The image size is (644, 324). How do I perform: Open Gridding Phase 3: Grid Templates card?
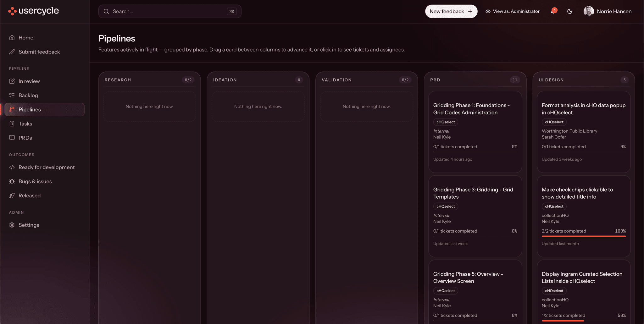click(475, 216)
